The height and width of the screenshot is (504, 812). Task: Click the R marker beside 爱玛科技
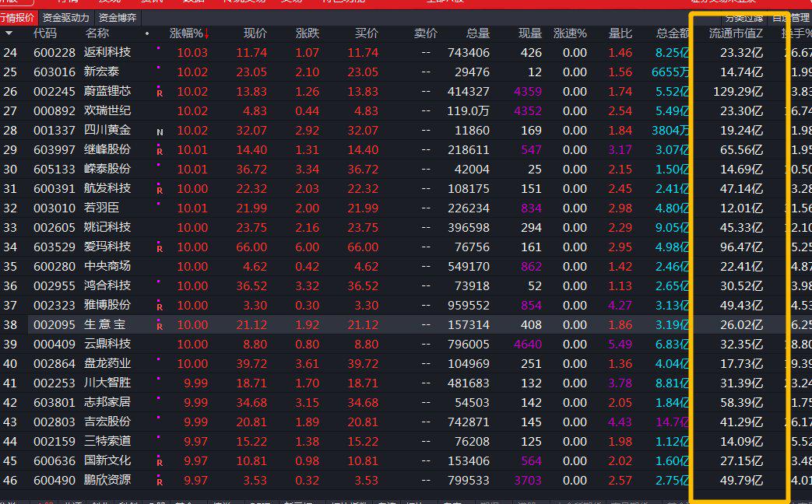point(160,249)
